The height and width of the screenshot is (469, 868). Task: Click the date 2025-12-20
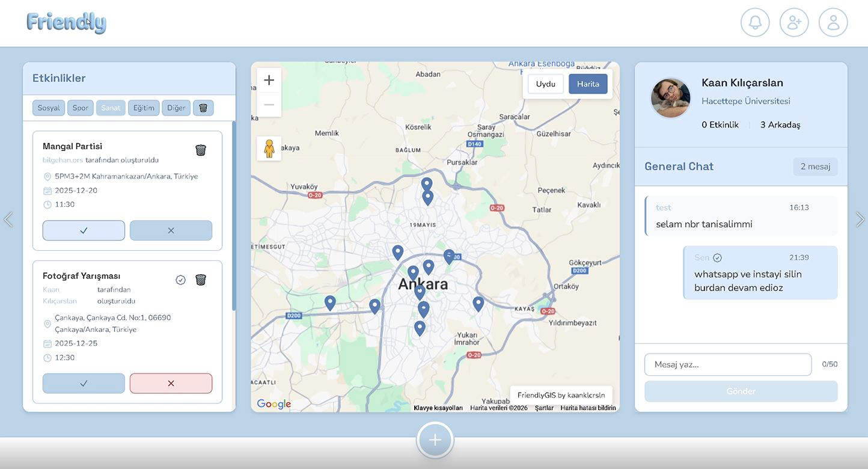(76, 191)
